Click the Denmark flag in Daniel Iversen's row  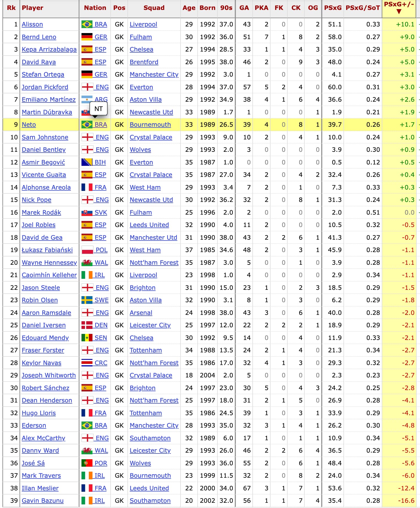[x=87, y=325]
